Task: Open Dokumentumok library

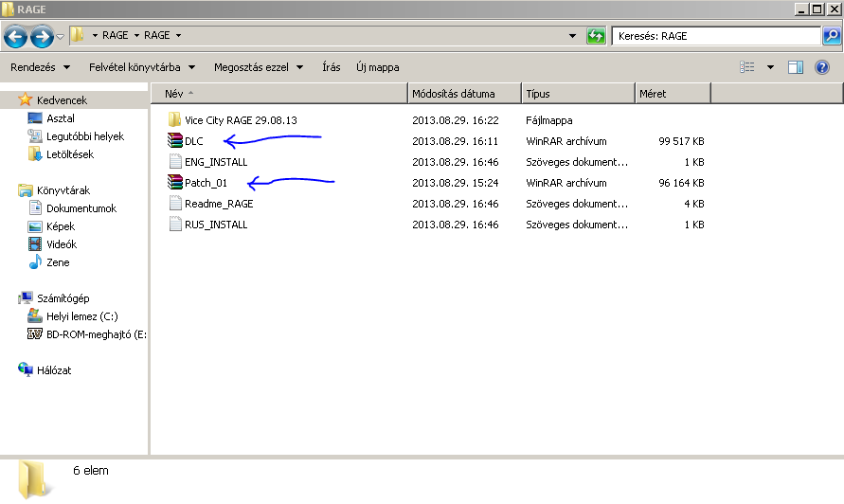Action: pyautogui.click(x=81, y=208)
